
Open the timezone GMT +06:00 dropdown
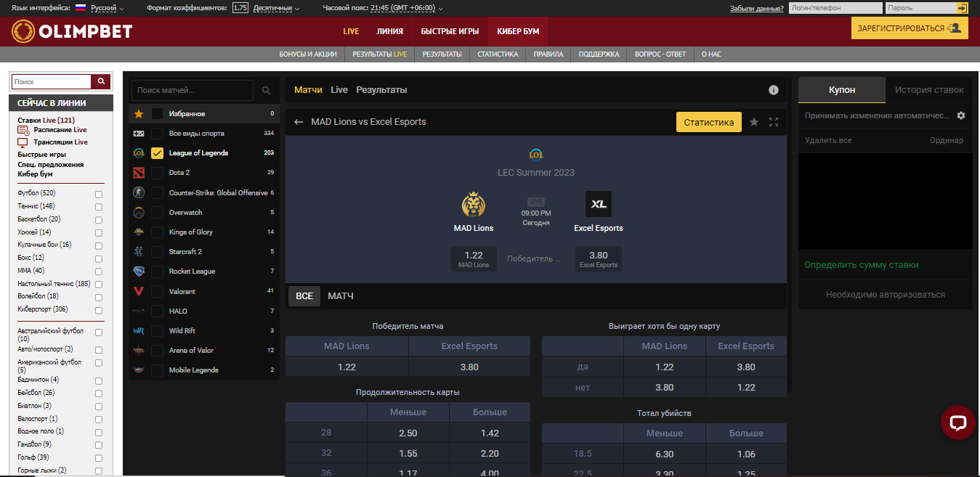coord(405,8)
